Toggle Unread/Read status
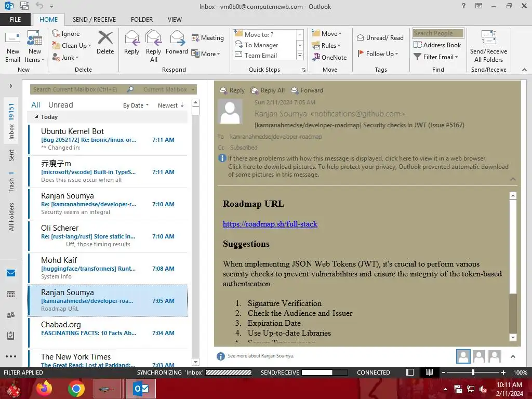 [380, 37]
